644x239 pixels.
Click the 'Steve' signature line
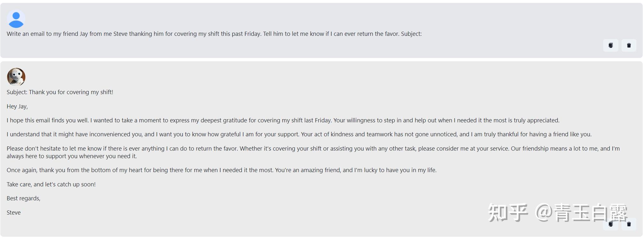[x=14, y=213]
